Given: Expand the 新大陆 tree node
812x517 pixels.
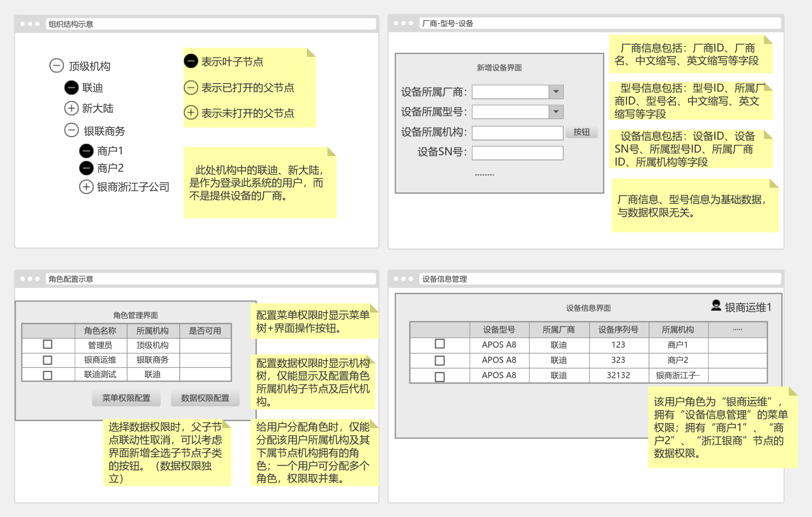Looking at the screenshot, I should tap(71, 109).
